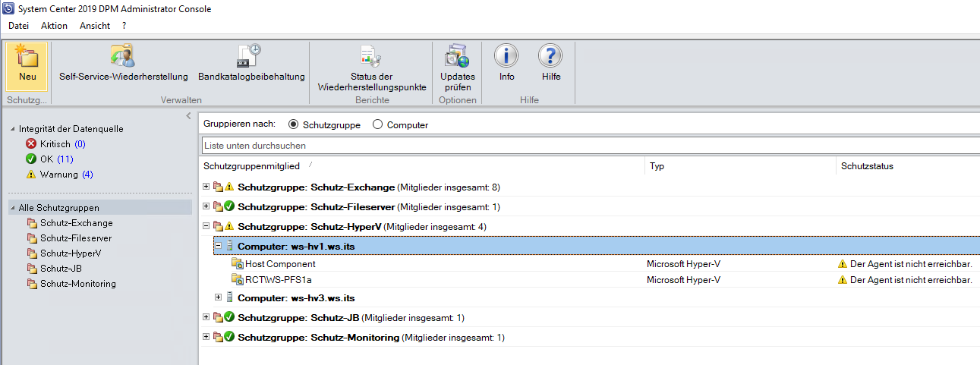Select Microsoft Hyper-V type in Host Component row

683,264
